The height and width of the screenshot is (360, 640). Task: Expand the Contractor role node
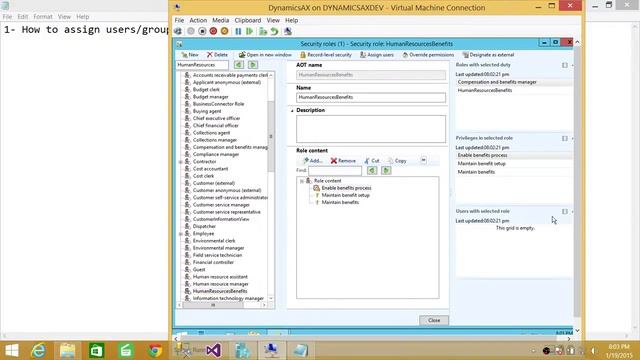pos(180,162)
